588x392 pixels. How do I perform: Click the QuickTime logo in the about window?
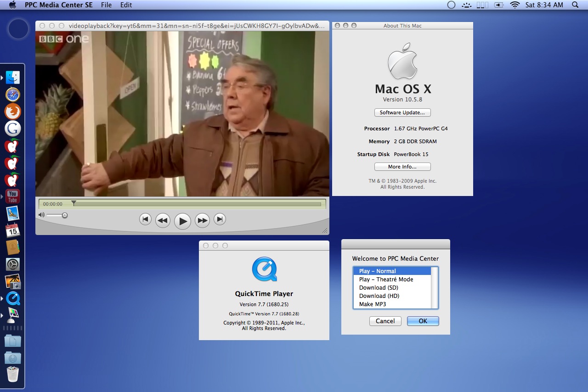point(264,269)
